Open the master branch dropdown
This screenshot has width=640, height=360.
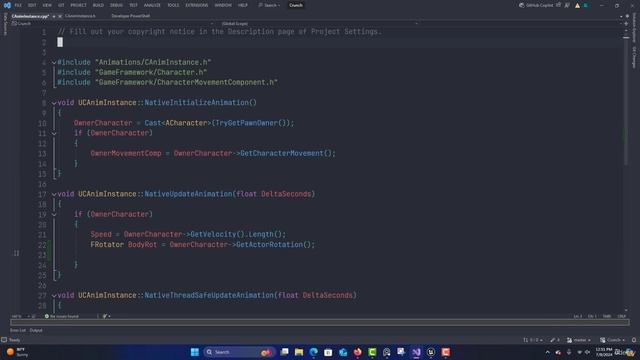tap(579, 340)
